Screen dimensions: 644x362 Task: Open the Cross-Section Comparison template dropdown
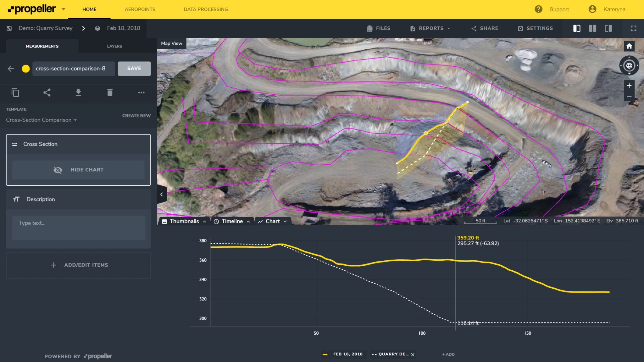point(41,120)
